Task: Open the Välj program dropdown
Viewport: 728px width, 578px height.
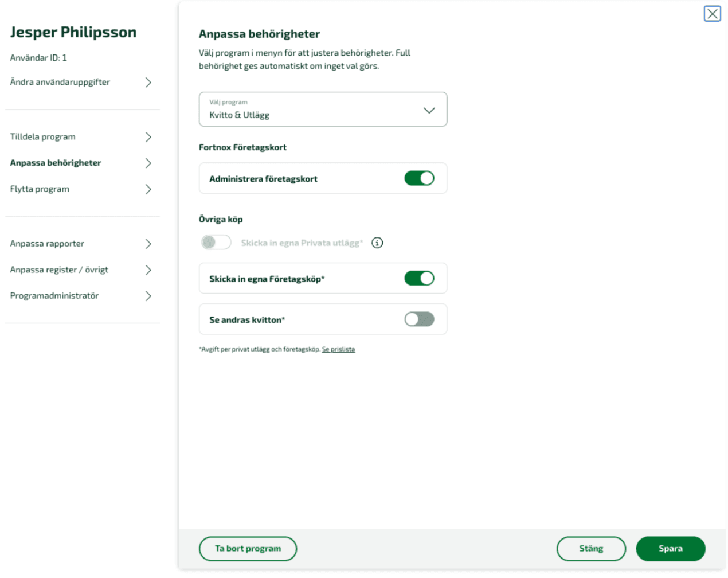Action: click(310, 110)
